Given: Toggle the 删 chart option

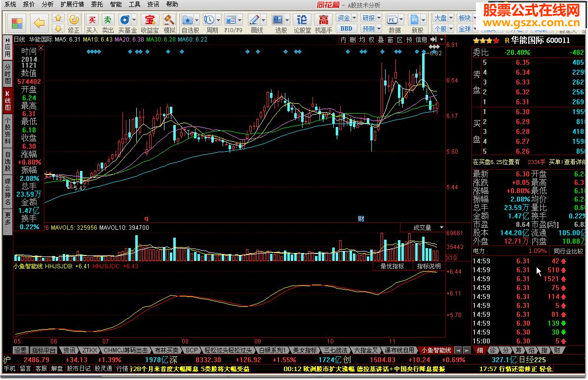Looking at the screenshot, I should pos(353,40).
